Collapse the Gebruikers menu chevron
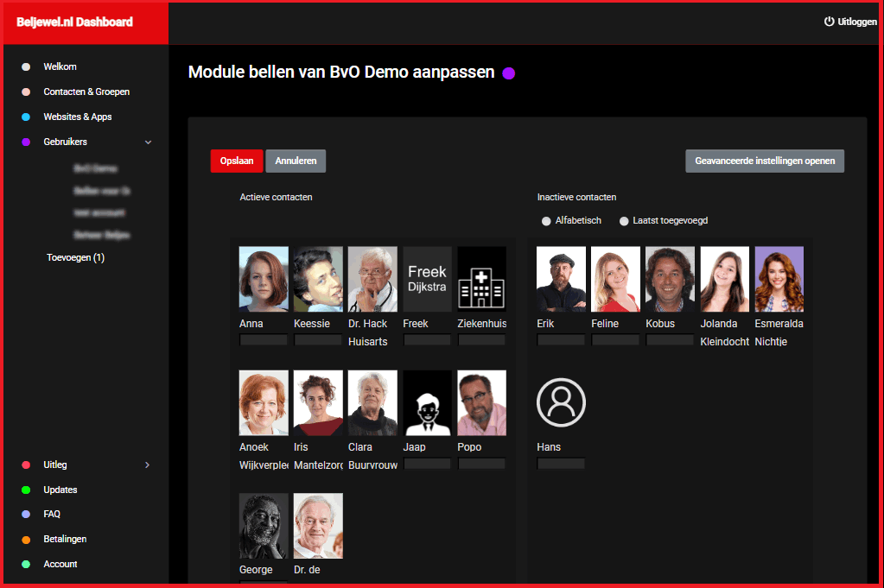884x588 pixels. (x=148, y=142)
